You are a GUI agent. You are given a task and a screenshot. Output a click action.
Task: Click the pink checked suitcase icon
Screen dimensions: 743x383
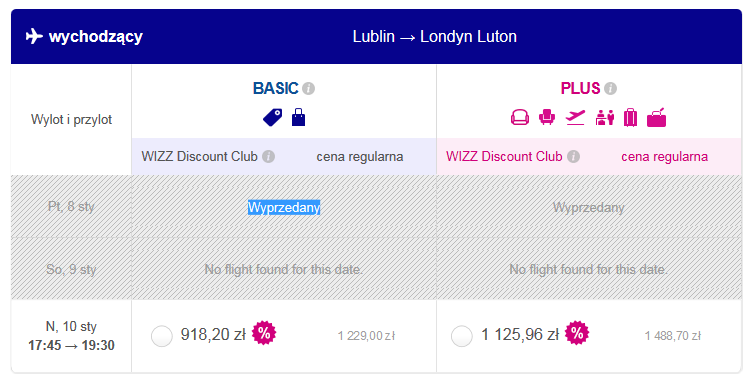(630, 118)
